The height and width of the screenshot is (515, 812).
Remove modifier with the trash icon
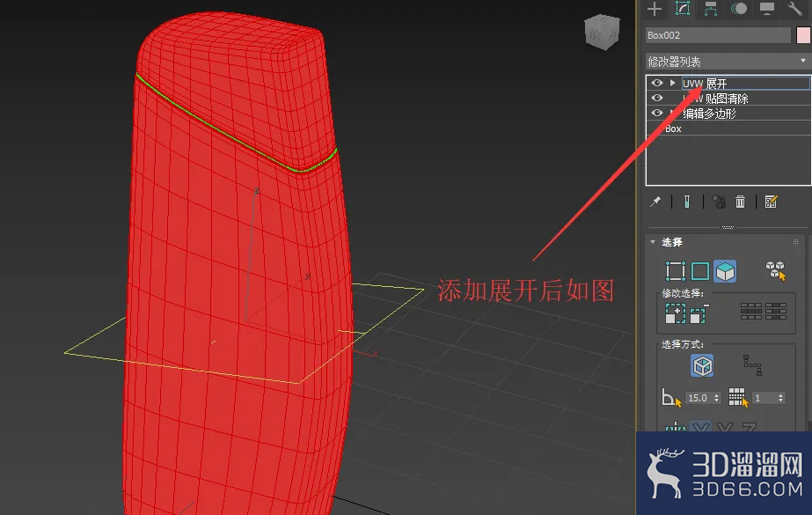click(x=740, y=202)
